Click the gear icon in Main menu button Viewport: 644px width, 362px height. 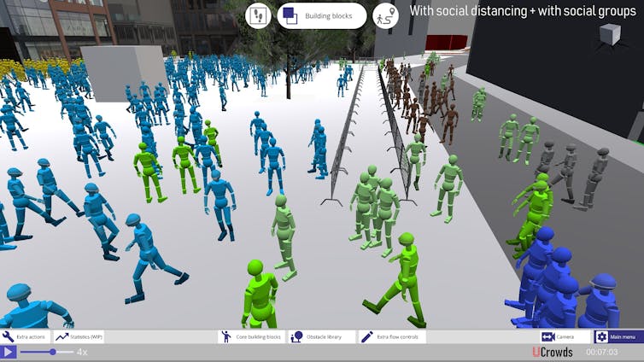pyautogui.click(x=601, y=337)
